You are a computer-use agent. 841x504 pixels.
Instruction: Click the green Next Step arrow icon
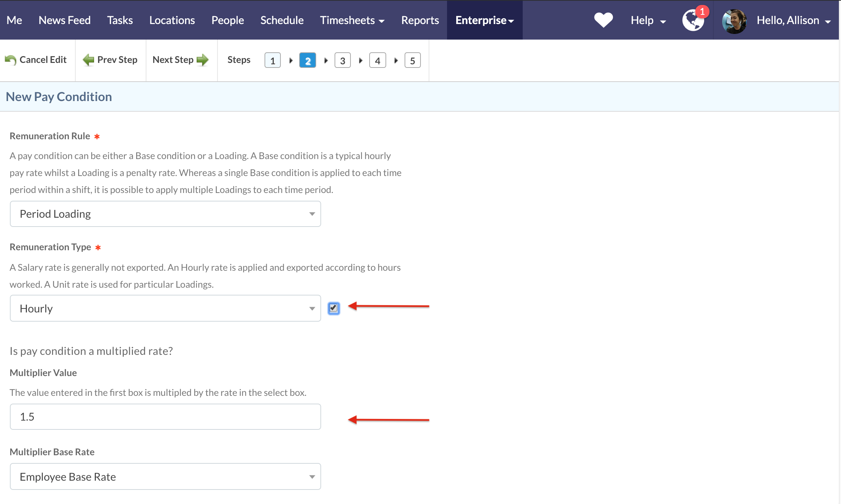pyautogui.click(x=203, y=60)
